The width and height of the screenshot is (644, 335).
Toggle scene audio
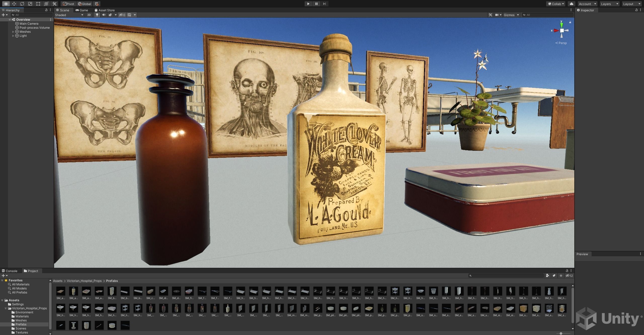[104, 15]
